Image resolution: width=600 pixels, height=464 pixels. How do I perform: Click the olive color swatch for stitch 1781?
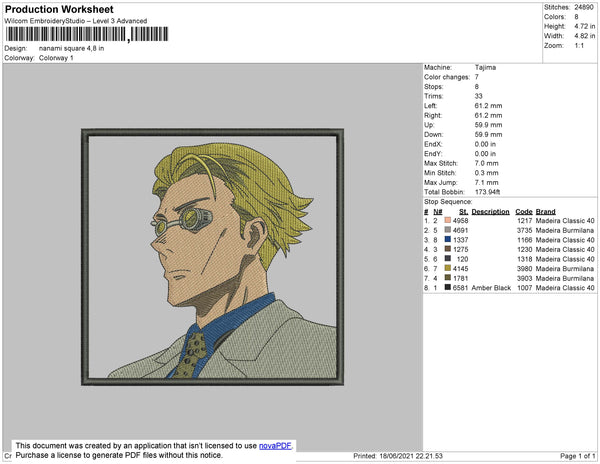tap(447, 278)
